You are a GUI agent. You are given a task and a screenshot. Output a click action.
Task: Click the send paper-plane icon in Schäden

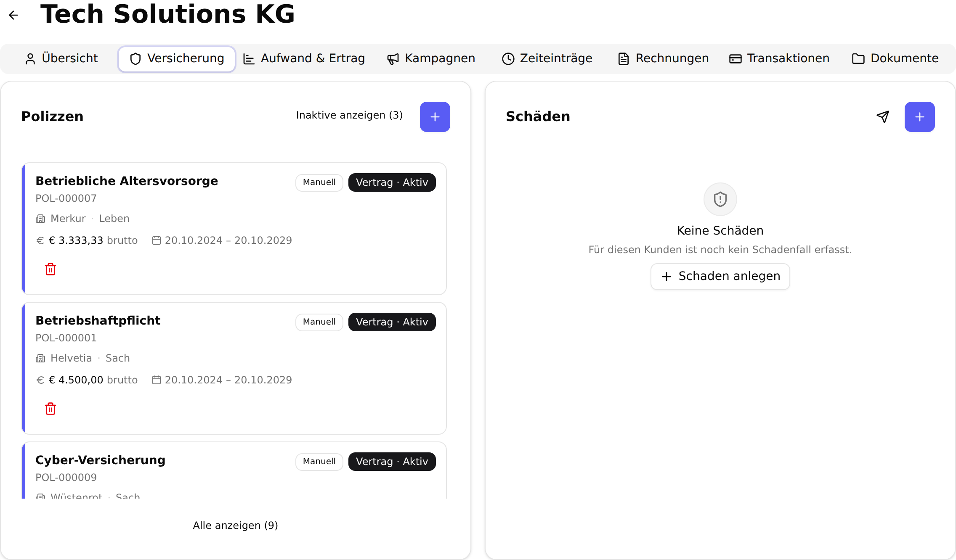(883, 117)
